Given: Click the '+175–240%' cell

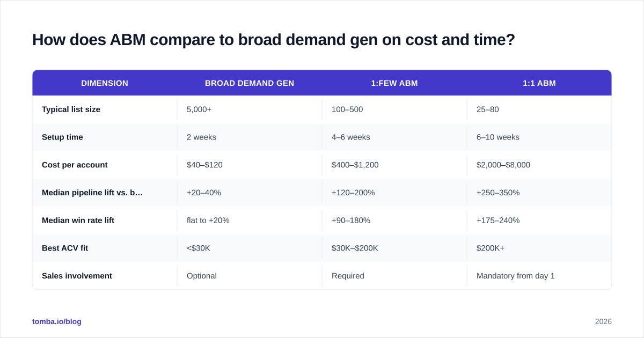Looking at the screenshot, I should tap(498, 221).
